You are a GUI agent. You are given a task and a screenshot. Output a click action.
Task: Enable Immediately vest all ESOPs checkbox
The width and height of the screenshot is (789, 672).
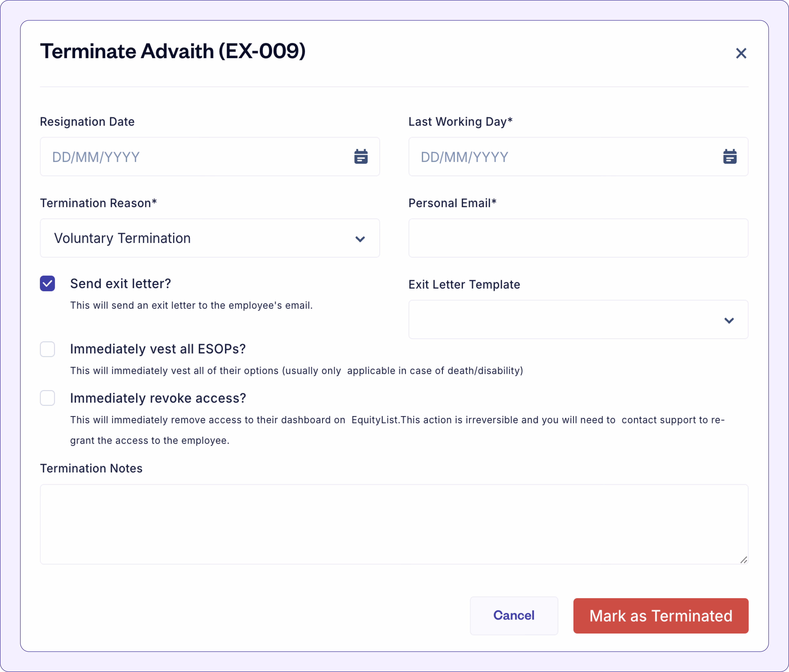tap(48, 349)
